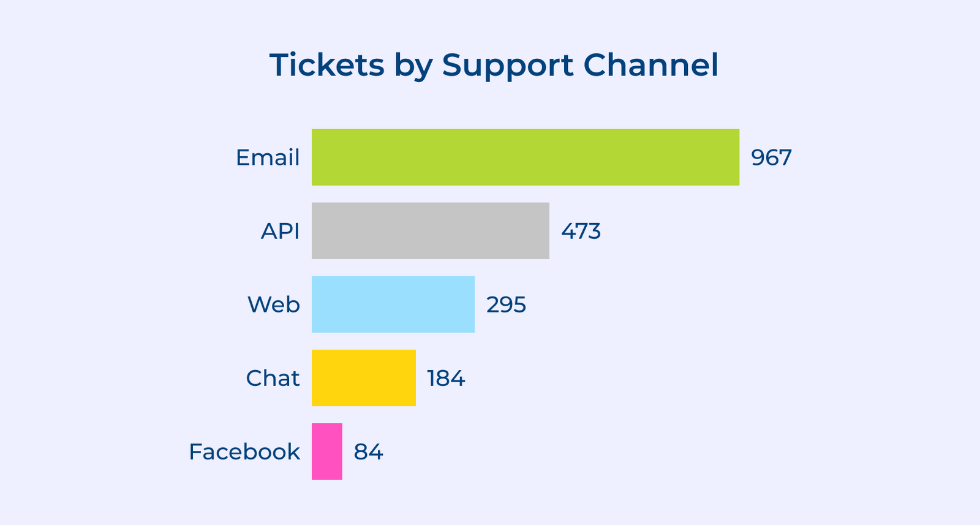Select the word Channel in the title
This screenshot has height=525, width=980.
(x=650, y=65)
